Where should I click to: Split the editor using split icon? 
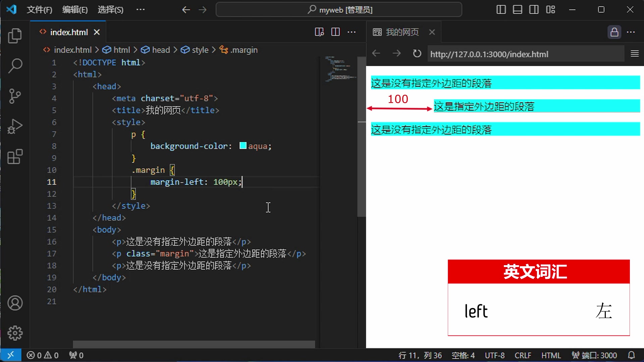point(335,32)
